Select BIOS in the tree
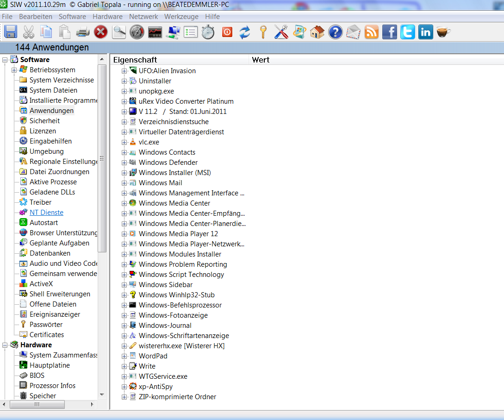The height and width of the screenshot is (420, 504). tap(37, 376)
